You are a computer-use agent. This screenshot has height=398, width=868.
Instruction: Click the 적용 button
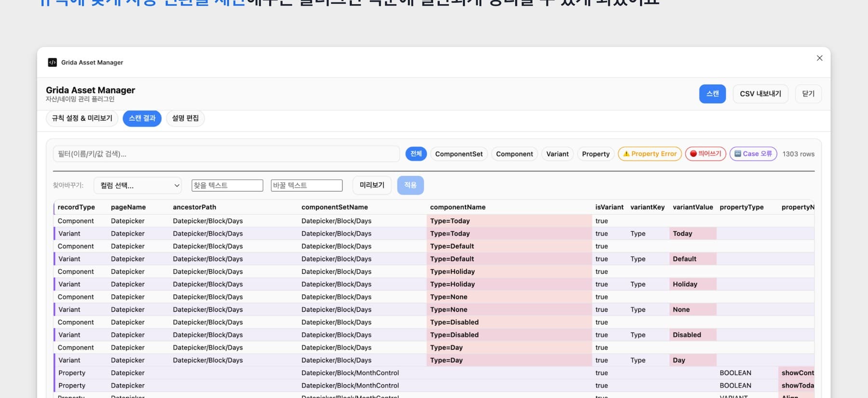click(x=410, y=185)
